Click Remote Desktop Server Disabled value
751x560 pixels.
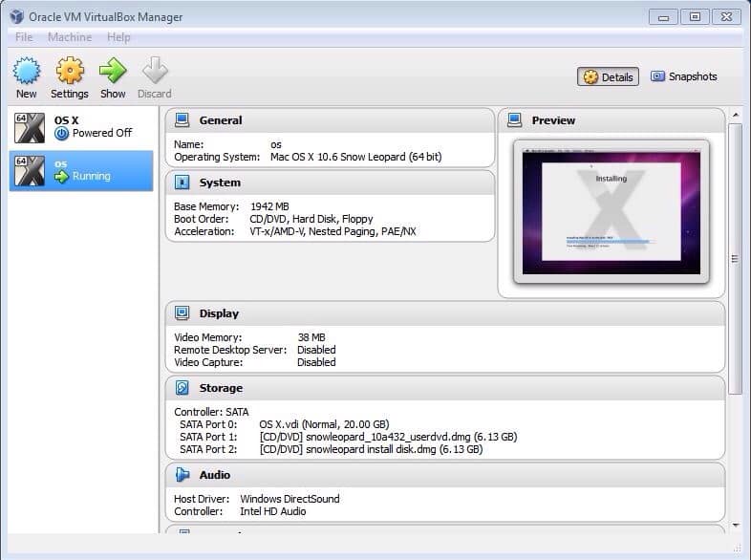[316, 350]
